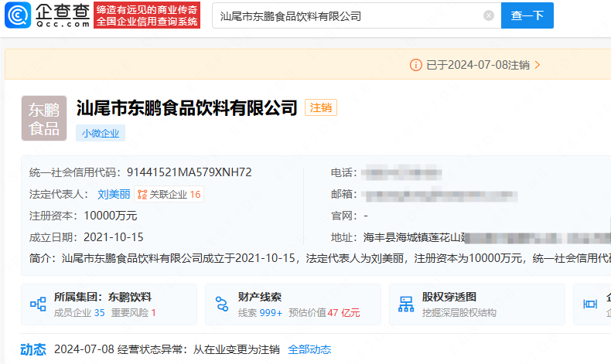Select the credit code 91441521MA579XNH72
The width and height of the screenshot is (611, 364).
tap(189, 172)
